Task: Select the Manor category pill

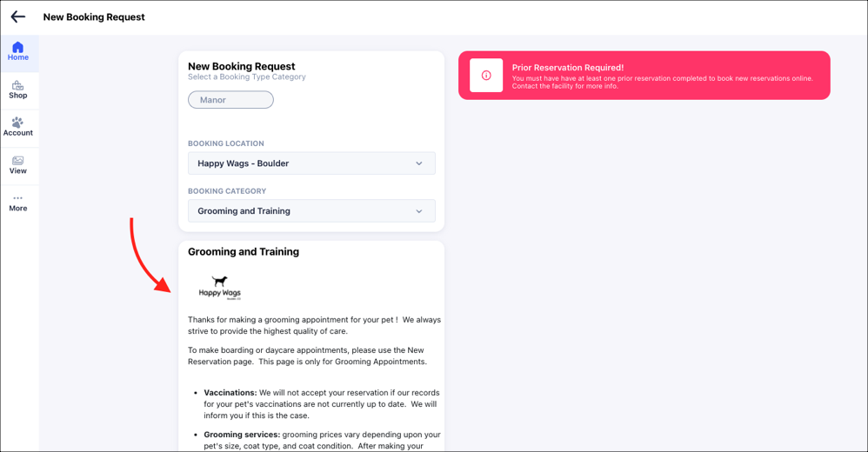Action: pos(230,100)
